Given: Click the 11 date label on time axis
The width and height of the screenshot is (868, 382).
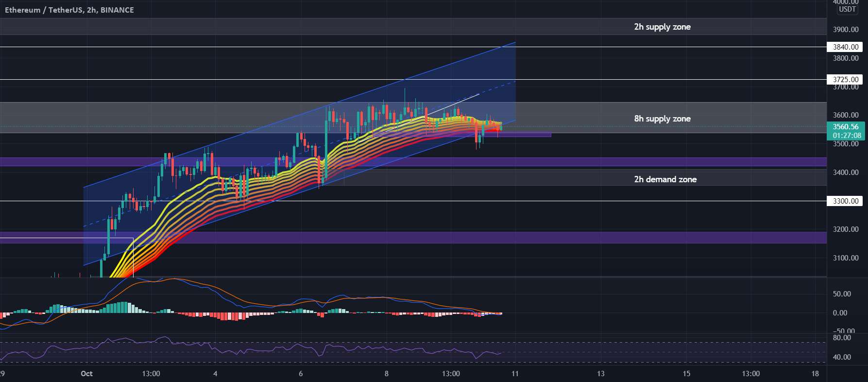Looking at the screenshot, I should point(515,374).
